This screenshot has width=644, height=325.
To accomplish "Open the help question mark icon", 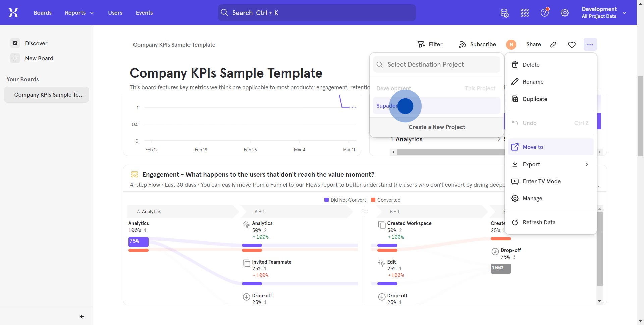I will [x=545, y=13].
